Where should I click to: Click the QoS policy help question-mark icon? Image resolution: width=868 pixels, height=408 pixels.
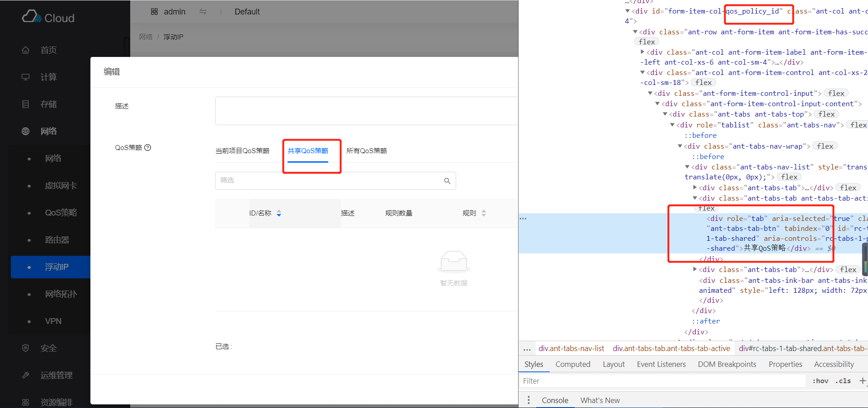pos(148,148)
